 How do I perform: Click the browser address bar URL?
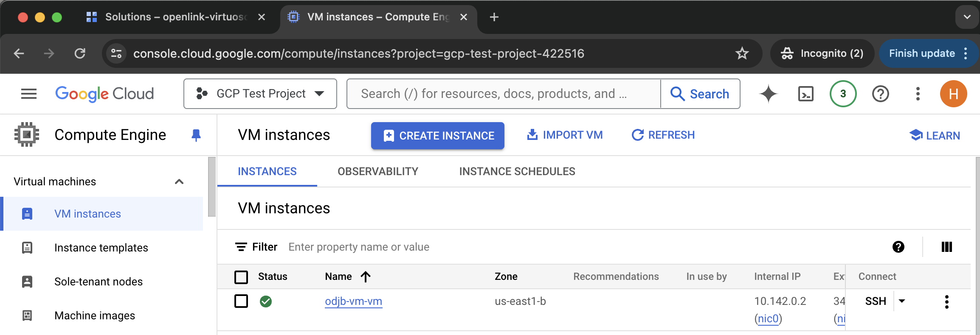coord(358,53)
